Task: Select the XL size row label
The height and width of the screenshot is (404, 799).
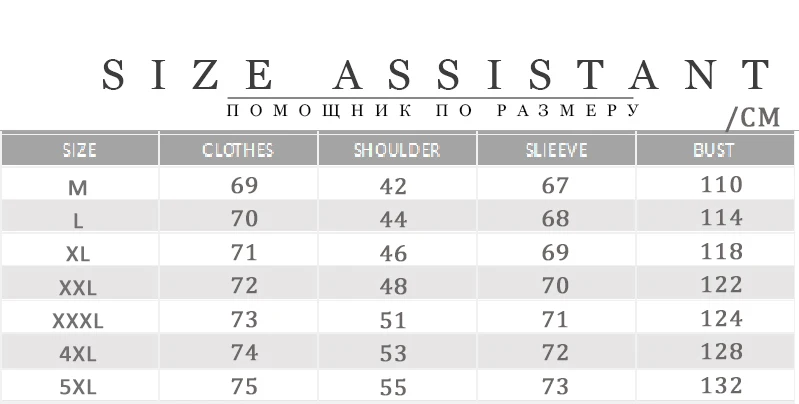Action: pos(77,254)
